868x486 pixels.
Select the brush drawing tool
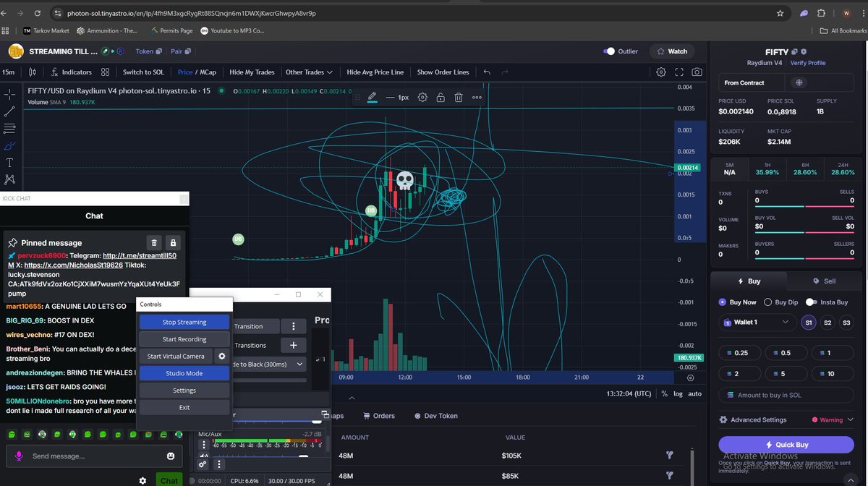pos(9,145)
